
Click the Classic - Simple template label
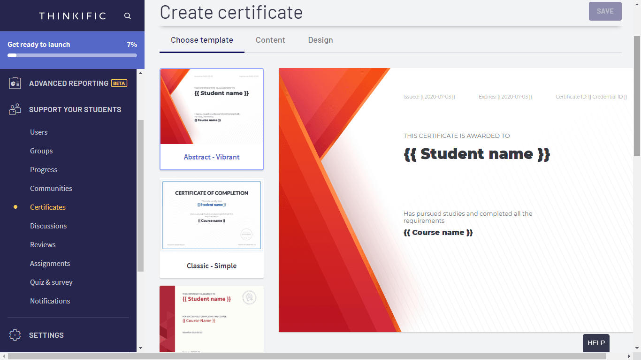[x=212, y=266]
